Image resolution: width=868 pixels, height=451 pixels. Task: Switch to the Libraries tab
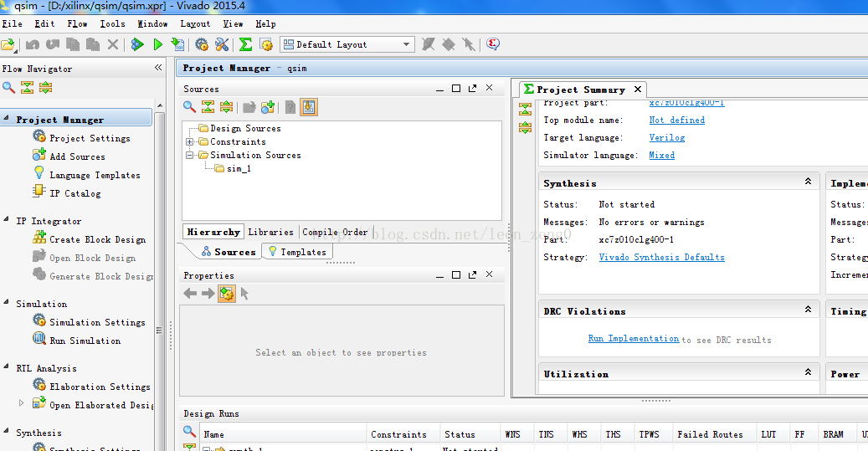(x=270, y=232)
